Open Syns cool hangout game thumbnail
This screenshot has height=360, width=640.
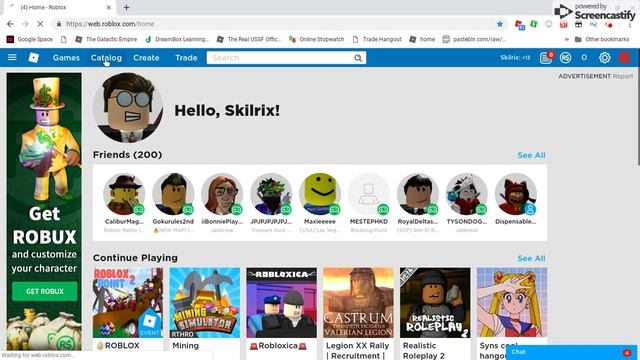(x=512, y=303)
